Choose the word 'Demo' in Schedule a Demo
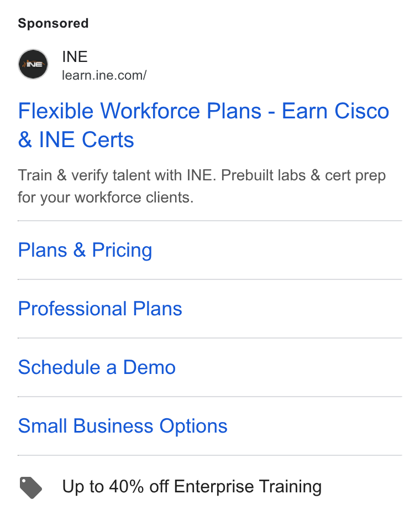 pos(149,367)
